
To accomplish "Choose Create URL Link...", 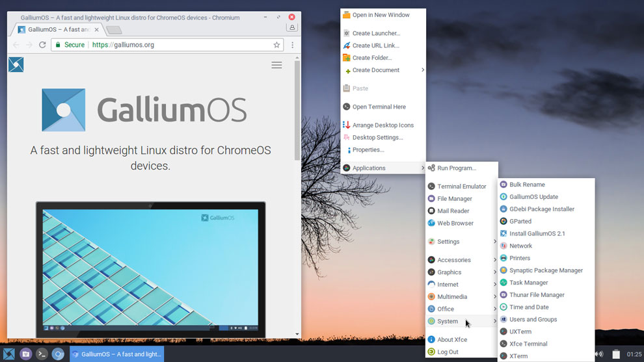I will [383, 45].
